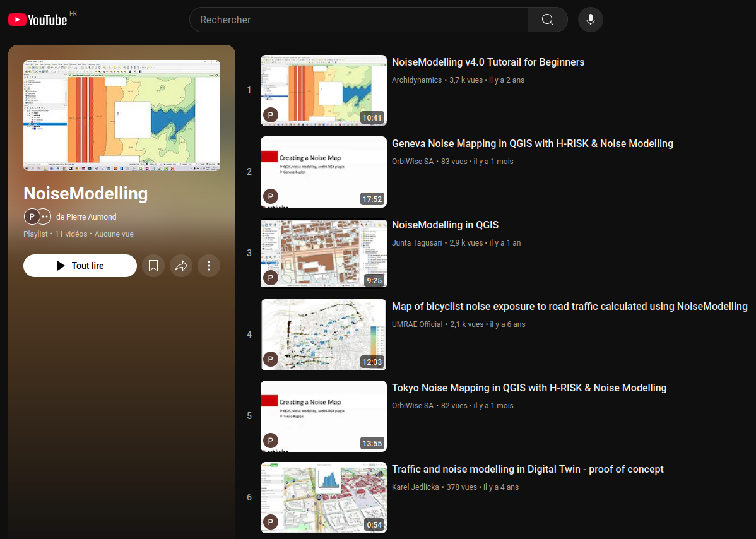The width and height of the screenshot is (756, 539).
Task: Click the 12:03 duration badge
Action: [x=372, y=362]
